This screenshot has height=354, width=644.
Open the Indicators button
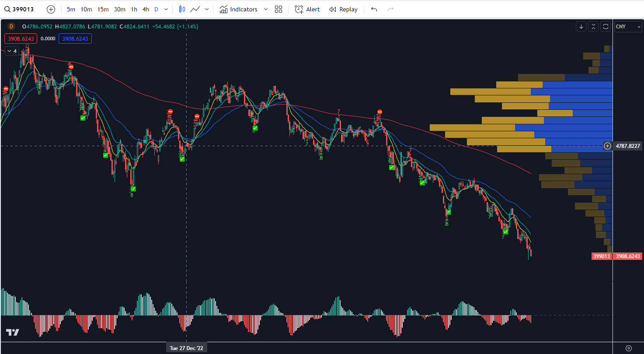coord(239,9)
